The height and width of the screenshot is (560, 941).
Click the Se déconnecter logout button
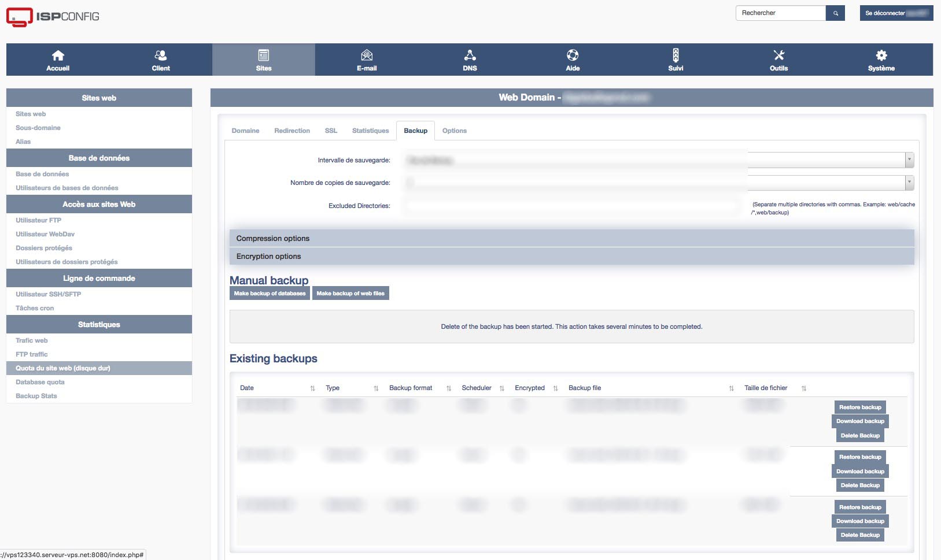pyautogui.click(x=896, y=13)
